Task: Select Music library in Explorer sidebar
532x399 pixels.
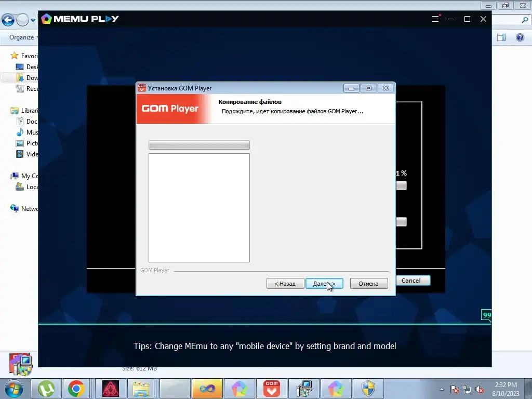Action: [x=27, y=132]
